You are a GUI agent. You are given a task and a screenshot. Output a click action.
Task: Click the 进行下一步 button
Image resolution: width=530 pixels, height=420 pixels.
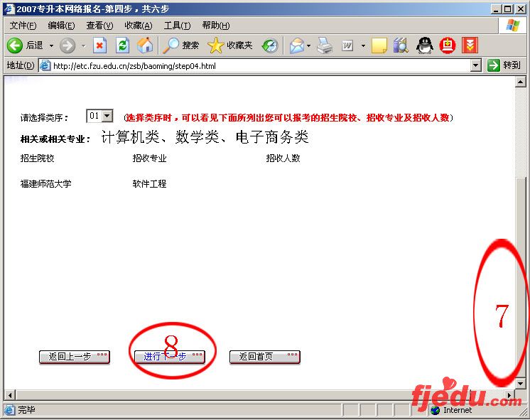[170, 357]
